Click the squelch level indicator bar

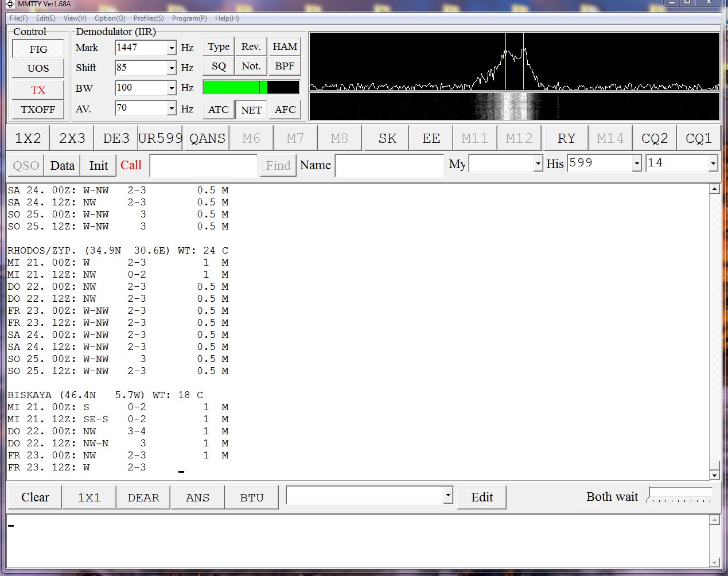[251, 87]
